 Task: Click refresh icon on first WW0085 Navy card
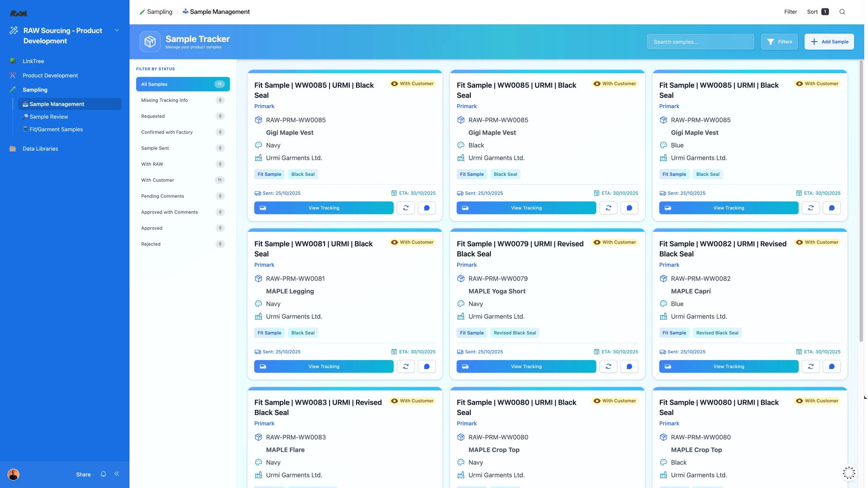(x=406, y=208)
